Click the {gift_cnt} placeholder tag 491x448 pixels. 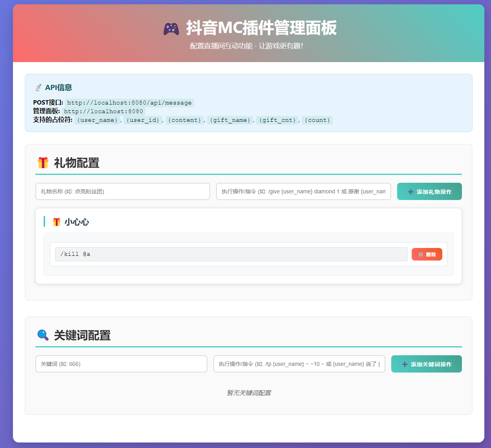[x=277, y=120]
